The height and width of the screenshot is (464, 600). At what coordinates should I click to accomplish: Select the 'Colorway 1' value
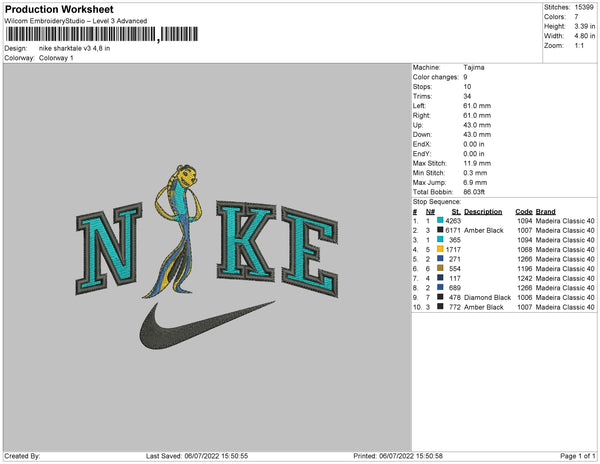click(x=56, y=58)
